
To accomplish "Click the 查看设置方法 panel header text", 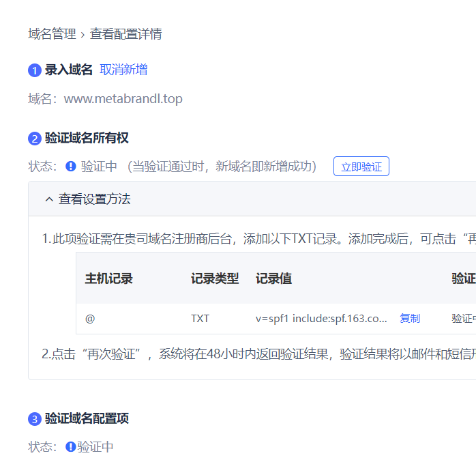I will (94, 199).
